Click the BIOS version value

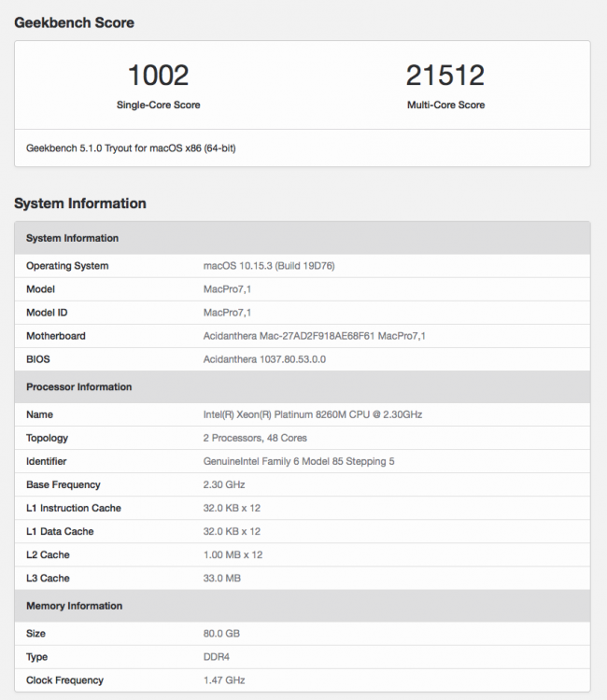coord(264,359)
